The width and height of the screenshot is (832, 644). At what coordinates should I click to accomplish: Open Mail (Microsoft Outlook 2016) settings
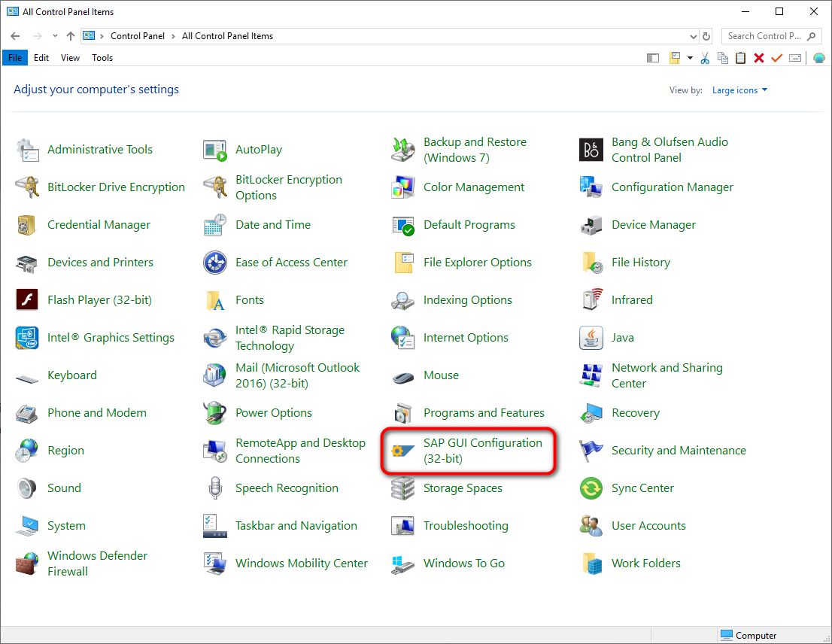coord(281,375)
